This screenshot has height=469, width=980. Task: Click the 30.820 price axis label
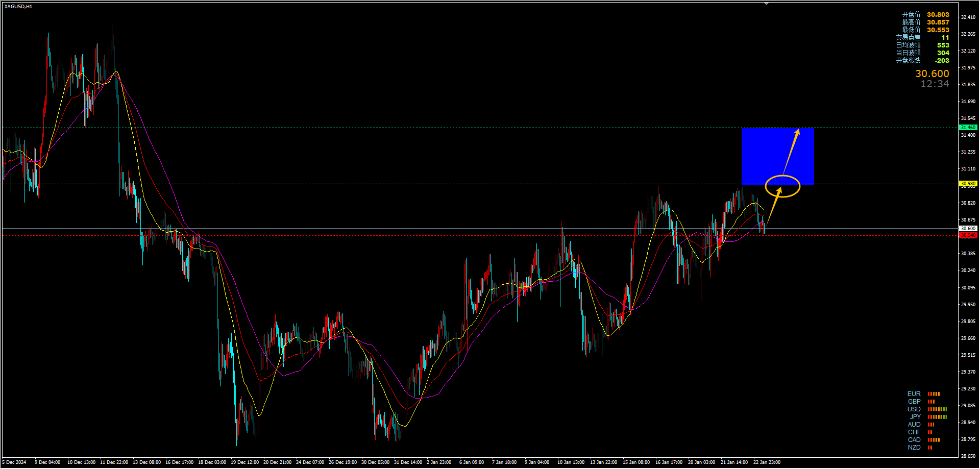[968, 203]
